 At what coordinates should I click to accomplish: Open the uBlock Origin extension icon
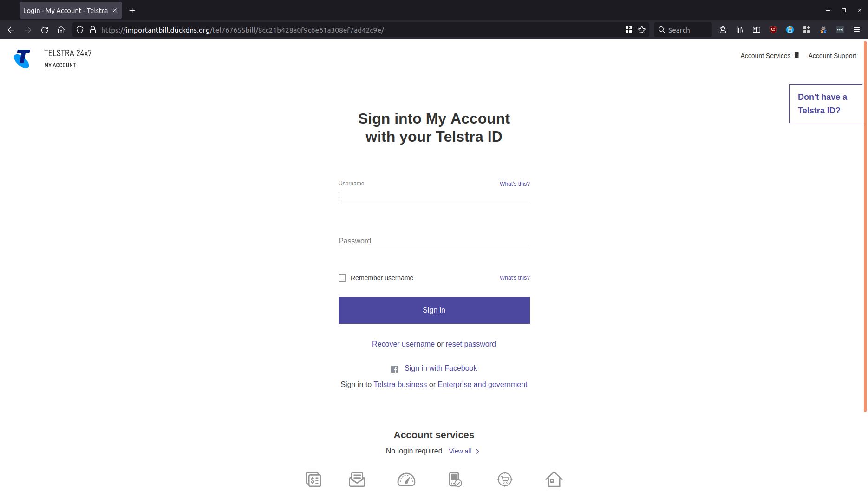(x=773, y=30)
